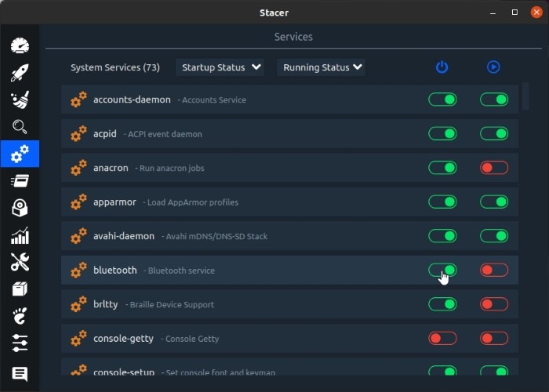Image resolution: width=549 pixels, height=392 pixels.
Task: Click 'Load AppArmor profiles' description
Action: [x=193, y=202]
